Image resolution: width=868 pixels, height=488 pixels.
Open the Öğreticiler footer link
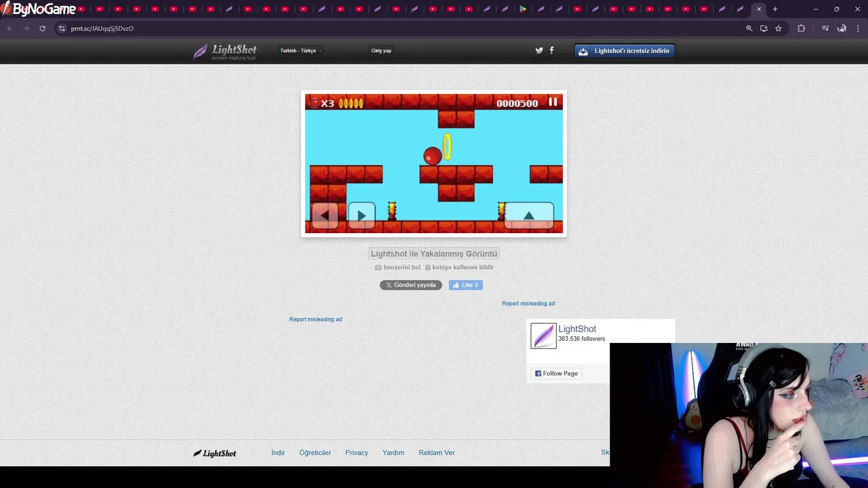point(315,453)
